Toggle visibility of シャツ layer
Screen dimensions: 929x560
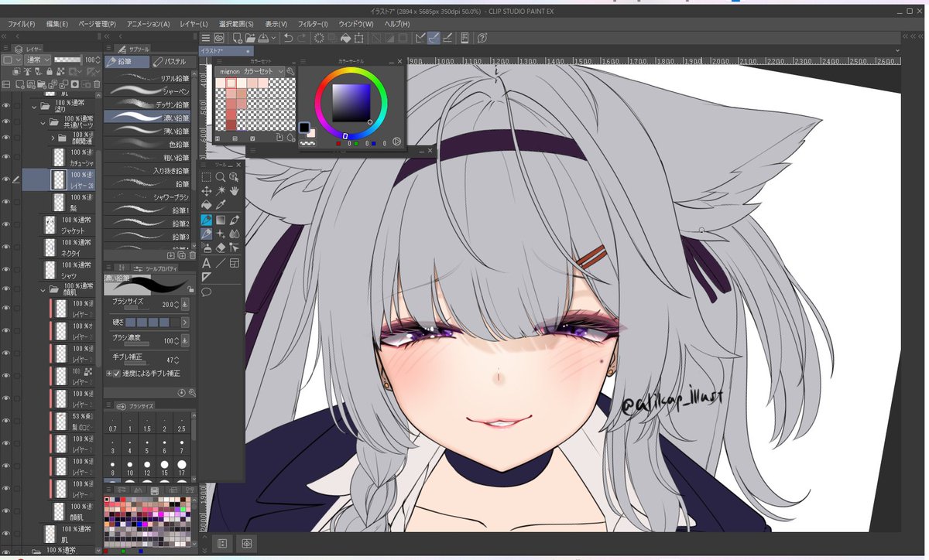click(x=5, y=269)
